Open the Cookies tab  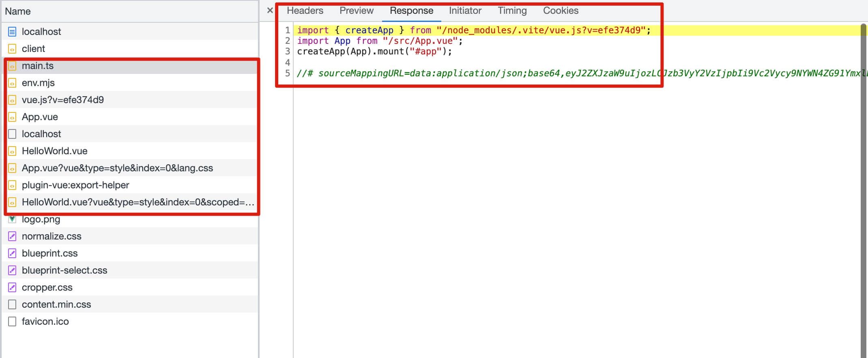[561, 11]
